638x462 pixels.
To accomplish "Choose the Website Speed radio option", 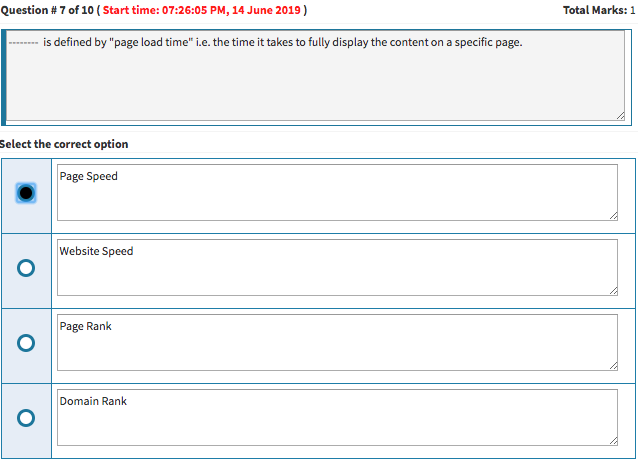I will click(x=26, y=268).
